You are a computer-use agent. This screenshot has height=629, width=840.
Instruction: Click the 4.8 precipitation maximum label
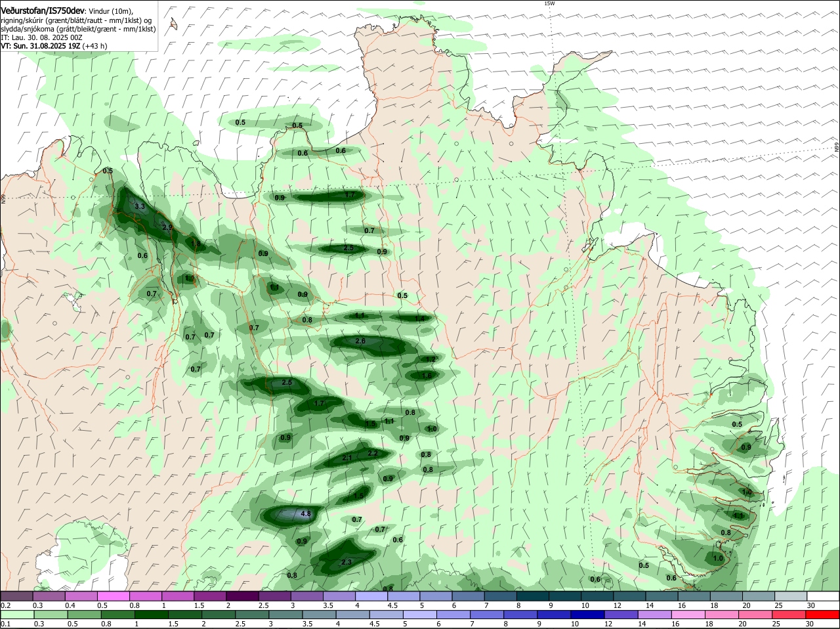click(x=305, y=513)
